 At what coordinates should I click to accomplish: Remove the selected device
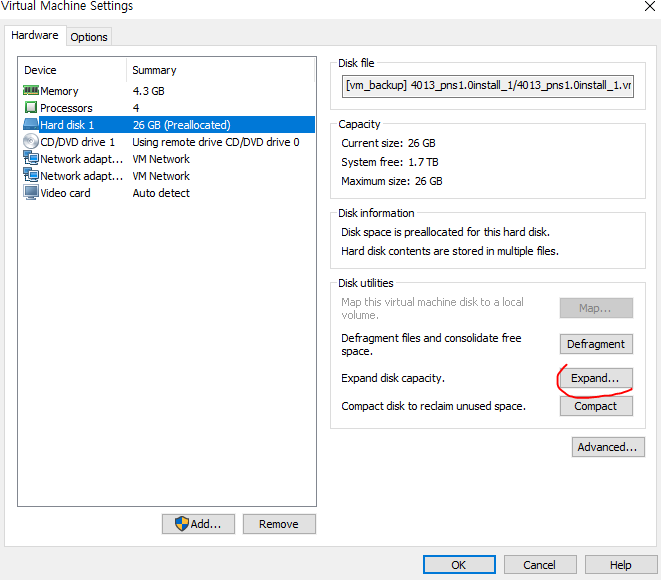tap(279, 524)
